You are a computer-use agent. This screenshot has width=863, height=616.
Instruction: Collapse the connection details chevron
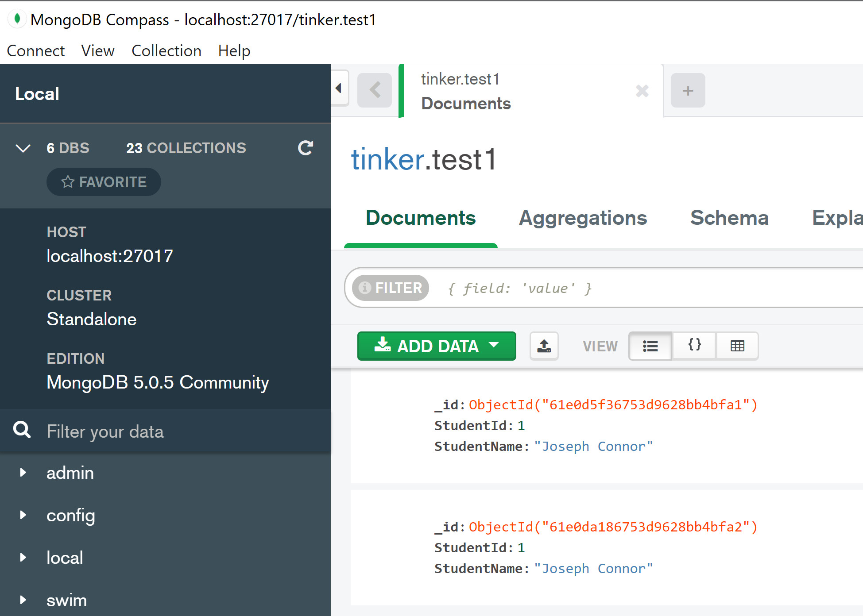23,148
